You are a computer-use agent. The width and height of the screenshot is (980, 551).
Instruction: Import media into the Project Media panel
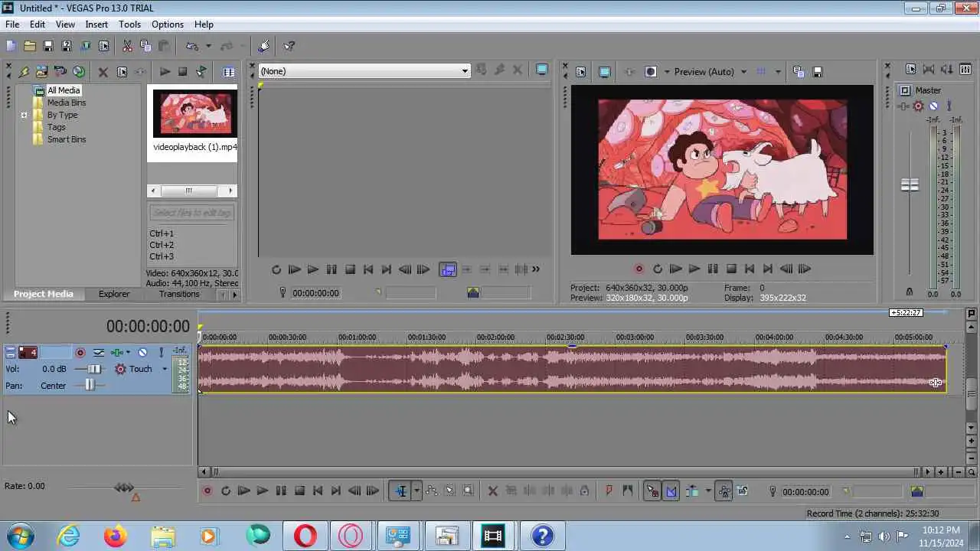[41, 71]
